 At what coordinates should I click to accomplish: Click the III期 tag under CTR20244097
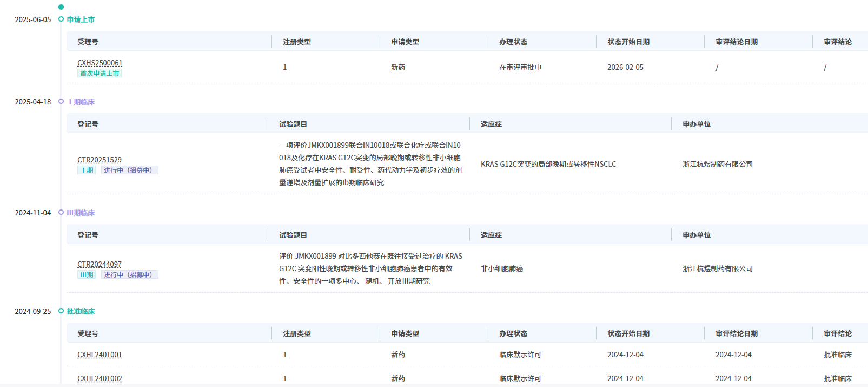[87, 274]
